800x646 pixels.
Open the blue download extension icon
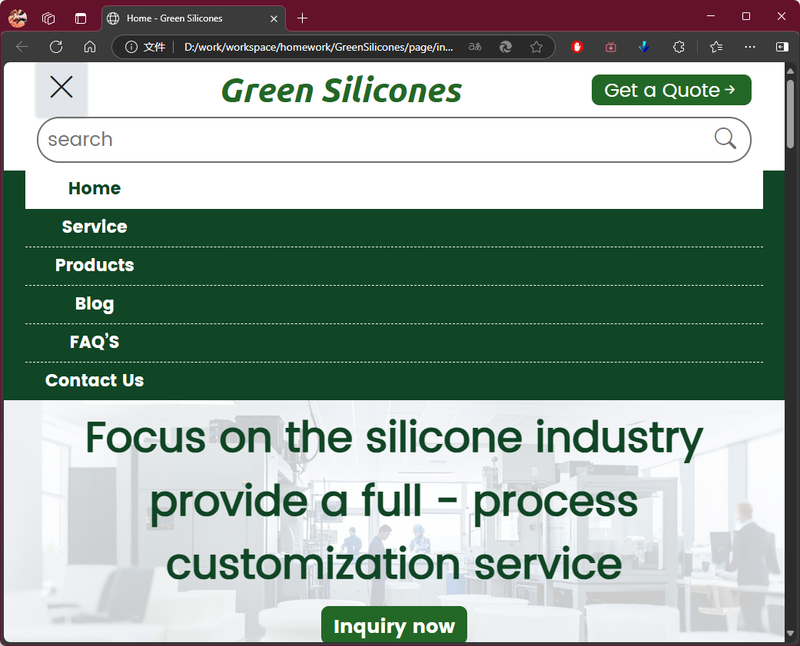(x=644, y=47)
